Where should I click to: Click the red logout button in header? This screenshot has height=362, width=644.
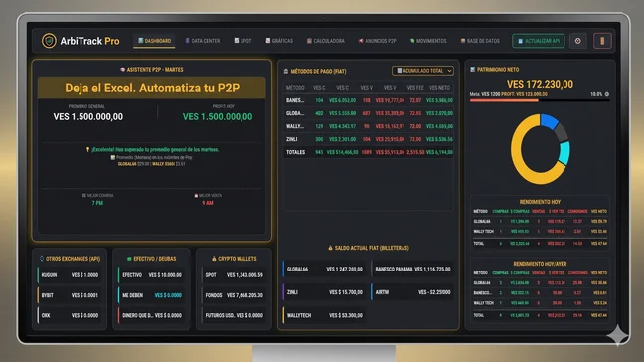(x=602, y=41)
